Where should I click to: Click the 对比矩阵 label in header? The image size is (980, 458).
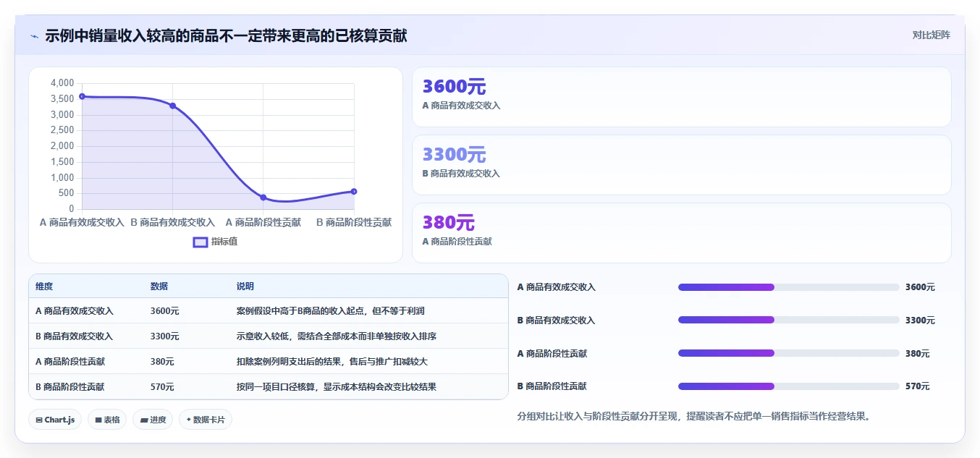click(931, 35)
